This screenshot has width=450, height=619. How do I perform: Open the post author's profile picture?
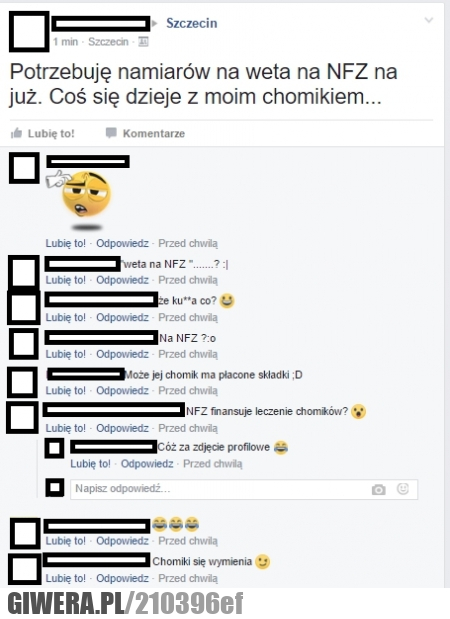[29, 32]
